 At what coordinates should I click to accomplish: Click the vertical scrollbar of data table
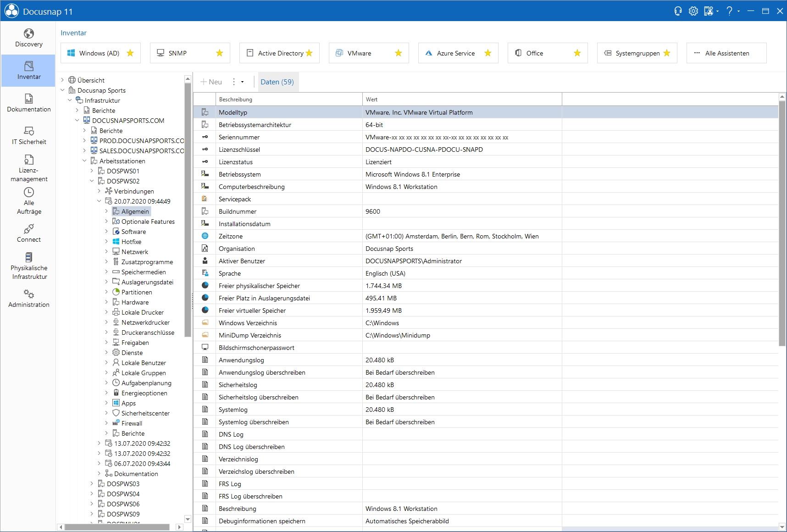782,223
